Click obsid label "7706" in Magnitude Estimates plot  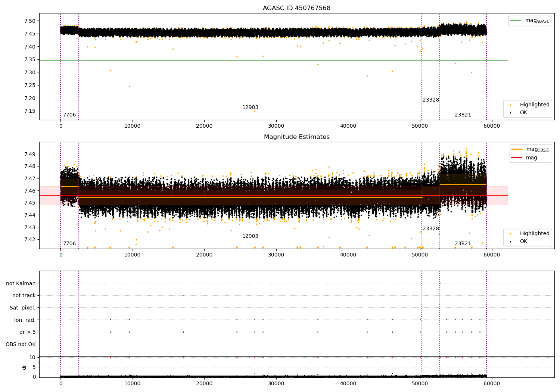[69, 244]
